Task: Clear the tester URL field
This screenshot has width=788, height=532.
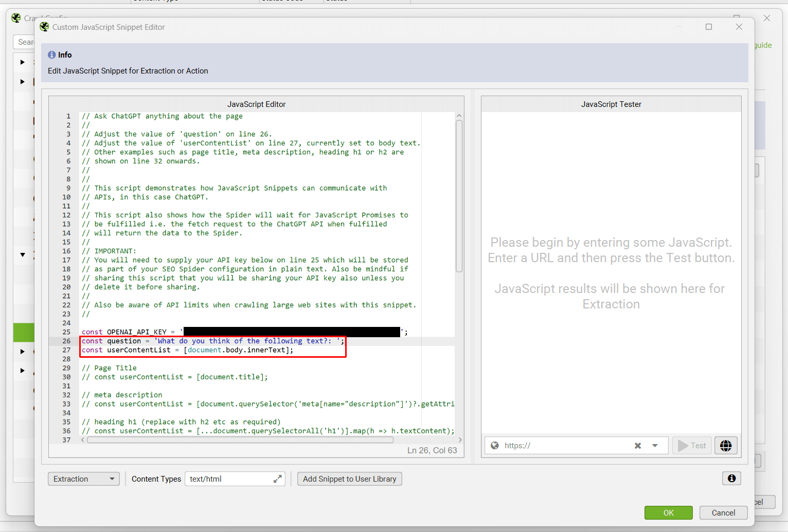Action: coord(638,446)
